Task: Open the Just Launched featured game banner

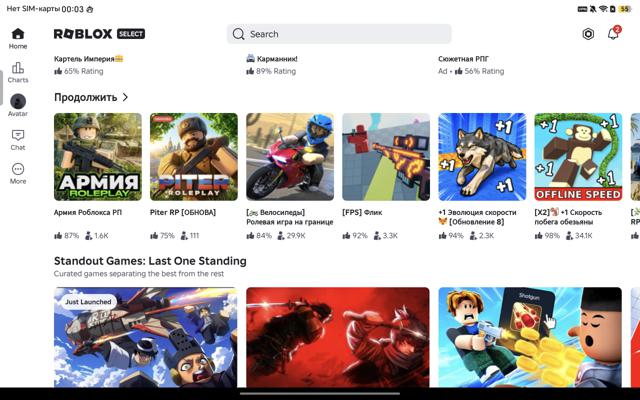Action: [x=145, y=337]
